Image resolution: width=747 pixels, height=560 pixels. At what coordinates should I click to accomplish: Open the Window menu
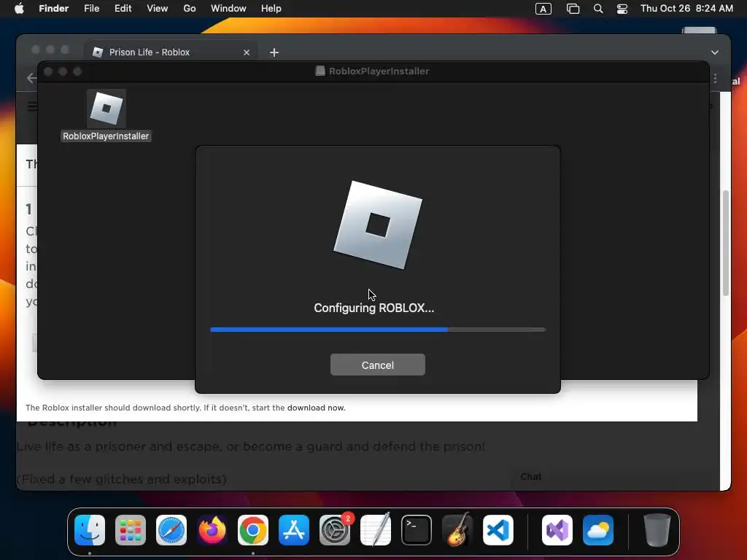point(228,9)
